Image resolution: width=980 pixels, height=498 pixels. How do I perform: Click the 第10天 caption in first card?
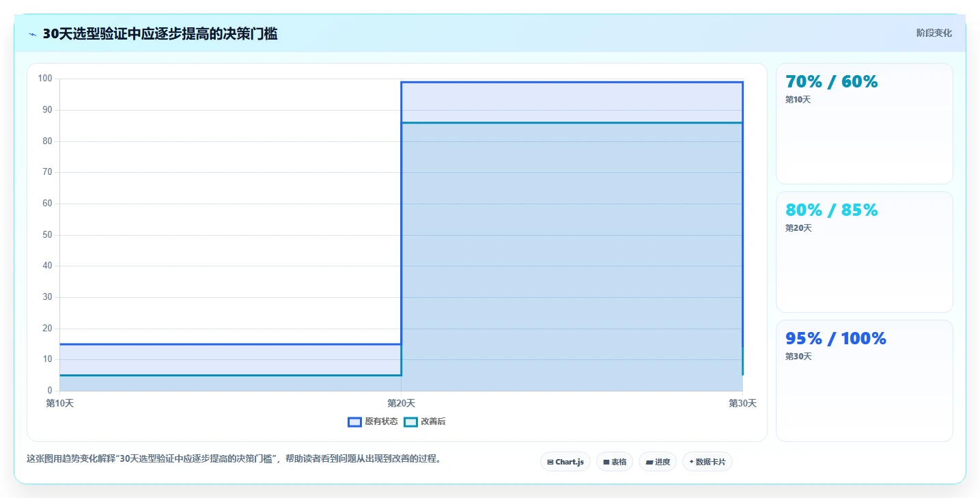click(x=798, y=100)
